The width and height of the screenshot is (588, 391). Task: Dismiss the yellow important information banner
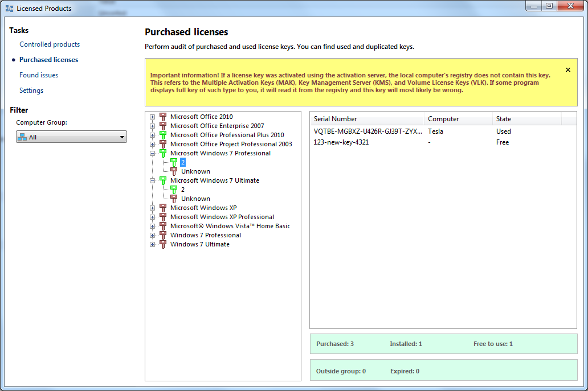click(567, 69)
